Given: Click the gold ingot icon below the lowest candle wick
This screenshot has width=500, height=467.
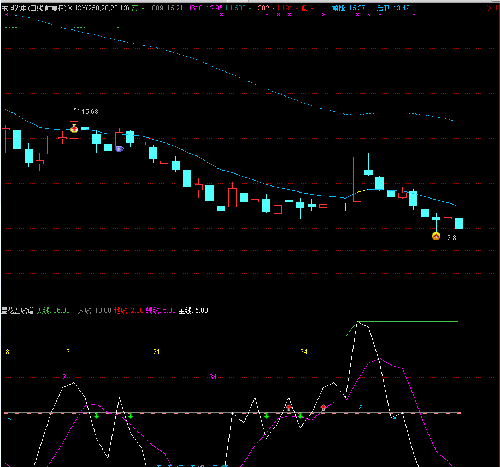Looking at the screenshot, I should pyautogui.click(x=436, y=236).
